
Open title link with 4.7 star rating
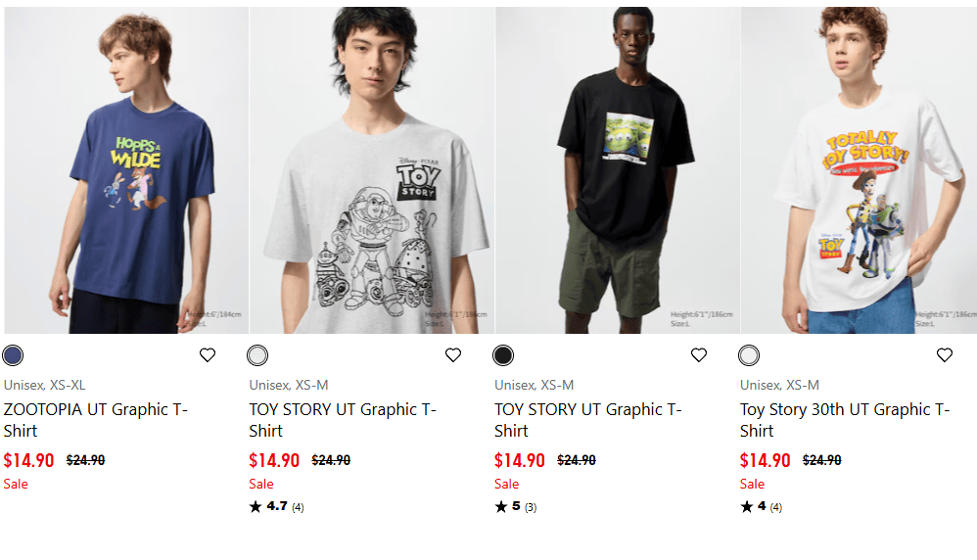(x=343, y=420)
